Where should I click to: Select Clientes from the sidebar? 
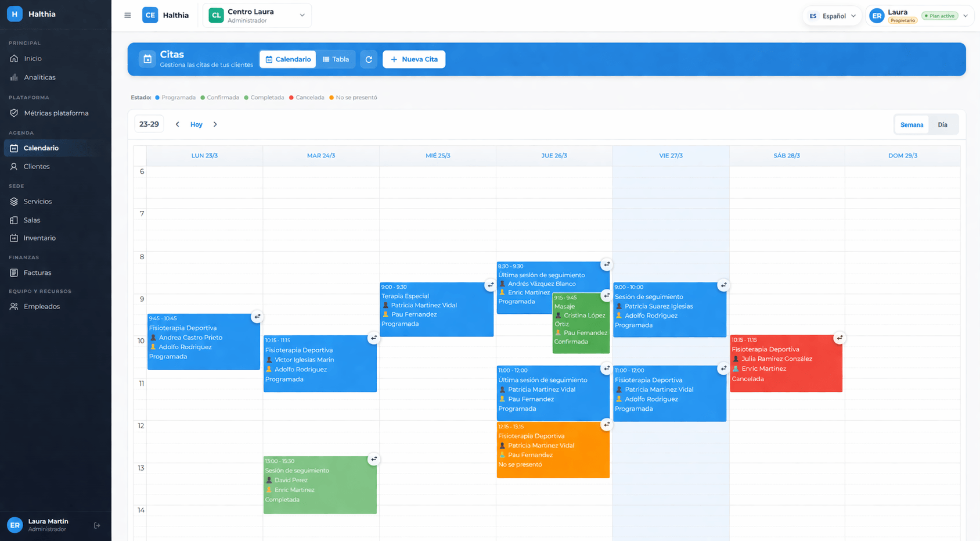tap(37, 166)
